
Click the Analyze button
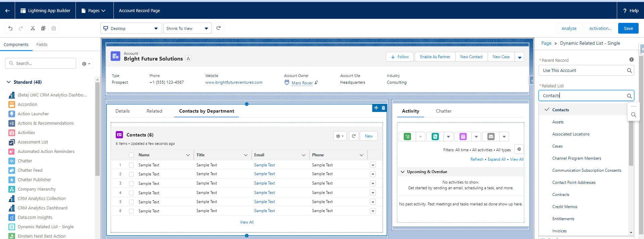(569, 28)
